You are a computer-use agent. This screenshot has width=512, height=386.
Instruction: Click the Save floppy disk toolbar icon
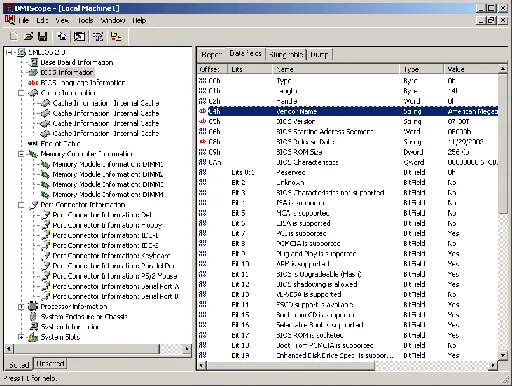43,36
